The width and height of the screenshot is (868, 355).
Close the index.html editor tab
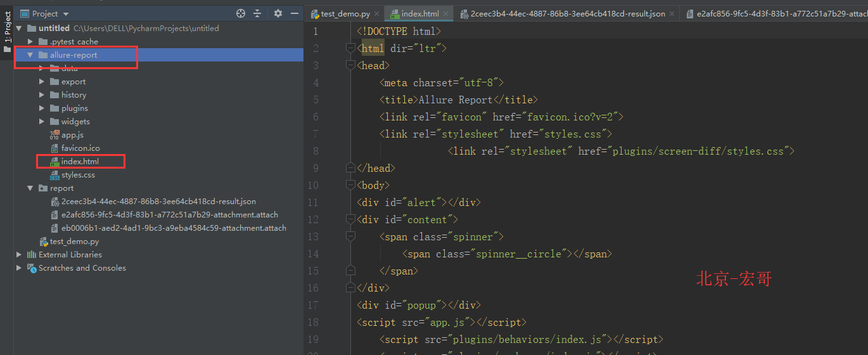[445, 13]
